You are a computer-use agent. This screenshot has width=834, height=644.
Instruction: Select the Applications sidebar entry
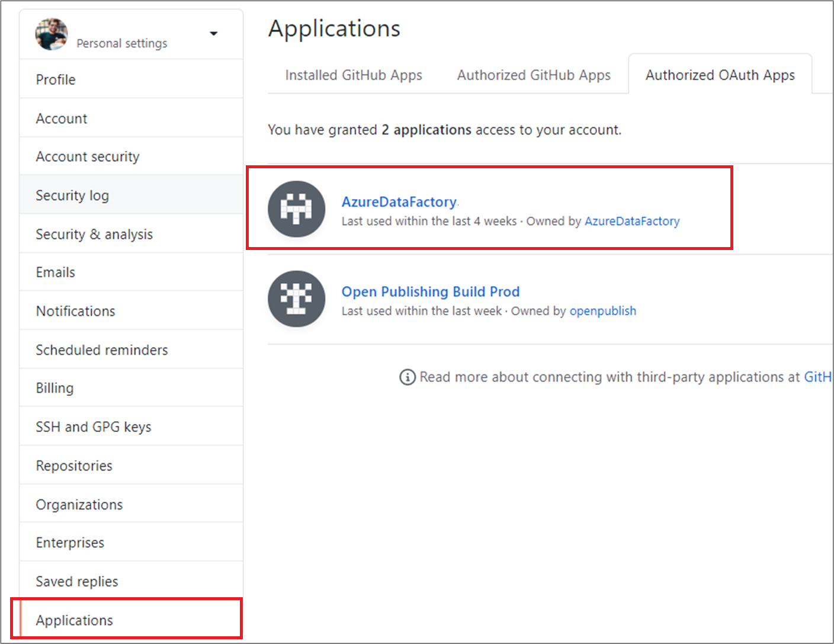[x=74, y=620]
